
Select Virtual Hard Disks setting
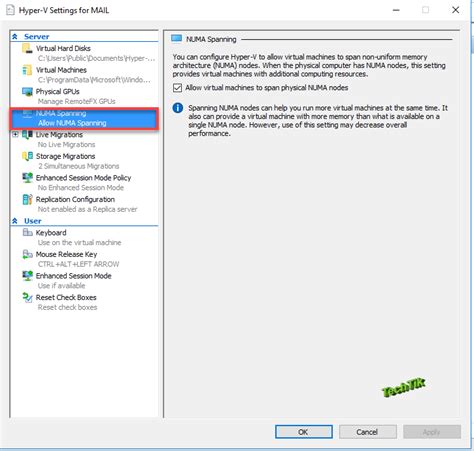[x=63, y=48]
